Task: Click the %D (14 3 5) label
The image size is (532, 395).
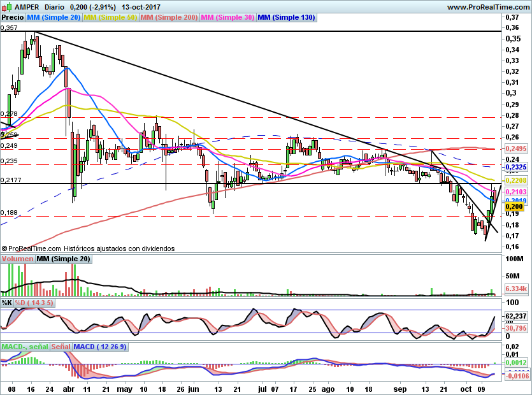Action: point(34,303)
